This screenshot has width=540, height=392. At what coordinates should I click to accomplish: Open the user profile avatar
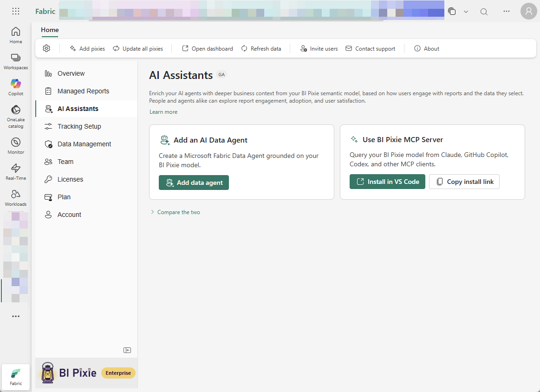pyautogui.click(x=529, y=11)
